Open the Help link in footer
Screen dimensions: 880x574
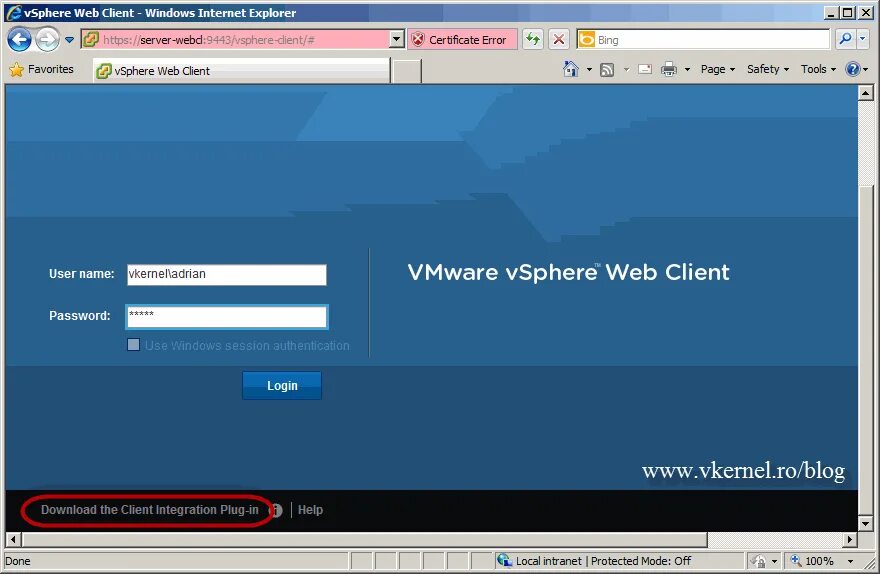click(310, 510)
